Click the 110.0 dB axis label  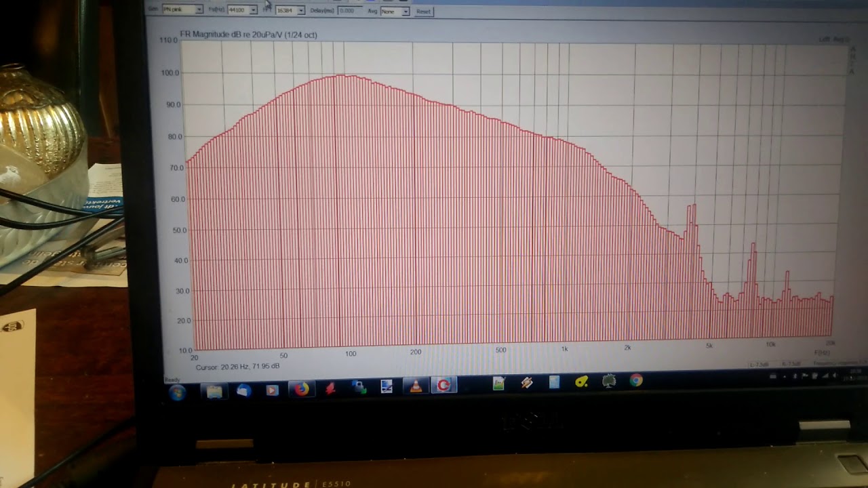click(x=167, y=41)
